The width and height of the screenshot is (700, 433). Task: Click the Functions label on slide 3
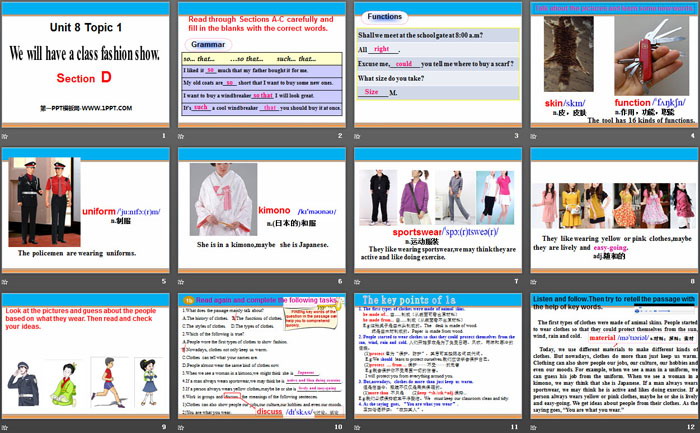tap(384, 17)
